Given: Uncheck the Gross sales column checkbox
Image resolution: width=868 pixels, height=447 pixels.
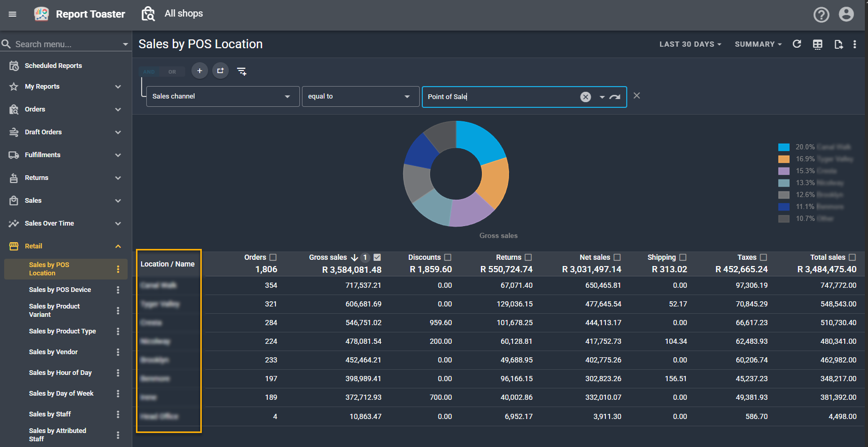Looking at the screenshot, I should 377,257.
